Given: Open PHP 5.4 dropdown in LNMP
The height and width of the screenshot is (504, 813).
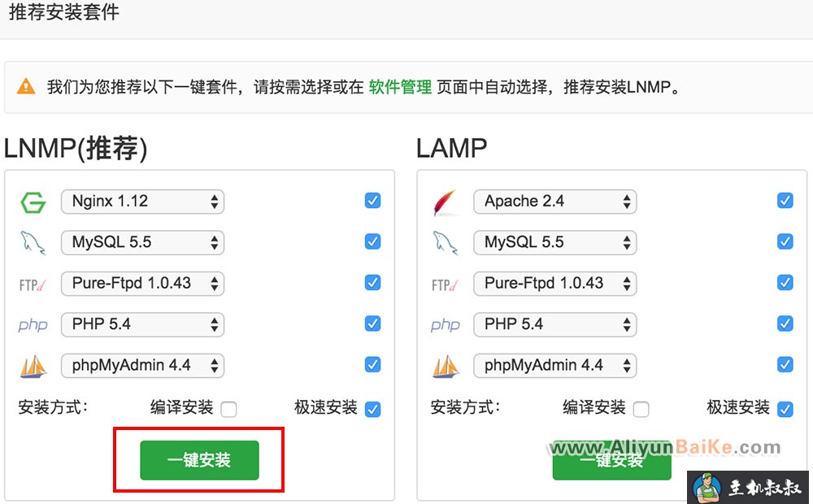Looking at the screenshot, I should pyautogui.click(x=142, y=324).
